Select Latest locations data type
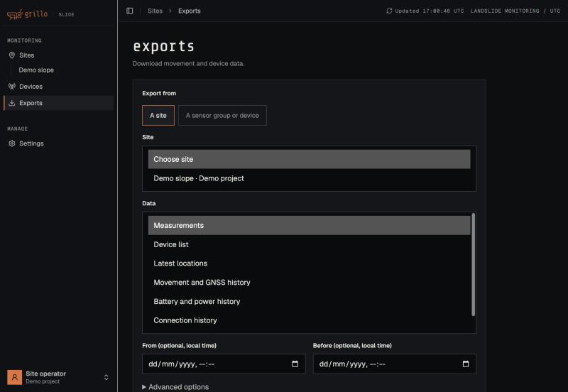This screenshot has height=392, width=568. tap(309, 263)
